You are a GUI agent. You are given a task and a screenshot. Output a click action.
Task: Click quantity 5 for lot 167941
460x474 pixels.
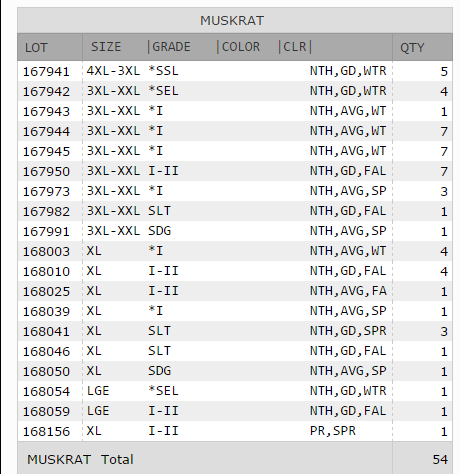point(444,71)
